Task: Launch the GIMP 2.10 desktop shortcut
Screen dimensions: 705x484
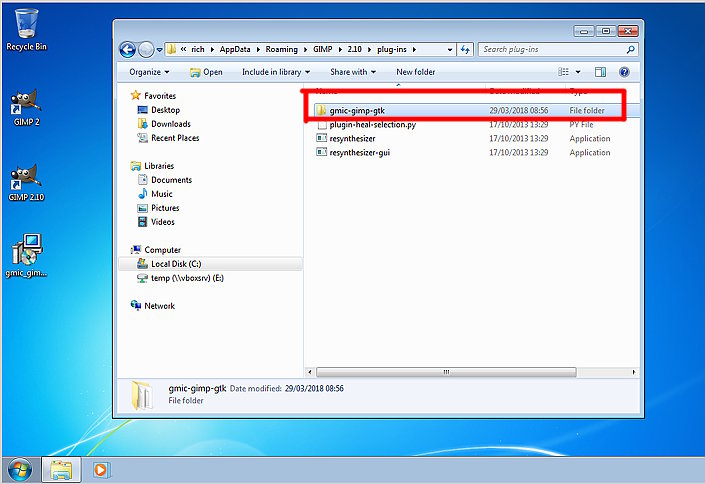Action: click(x=27, y=184)
